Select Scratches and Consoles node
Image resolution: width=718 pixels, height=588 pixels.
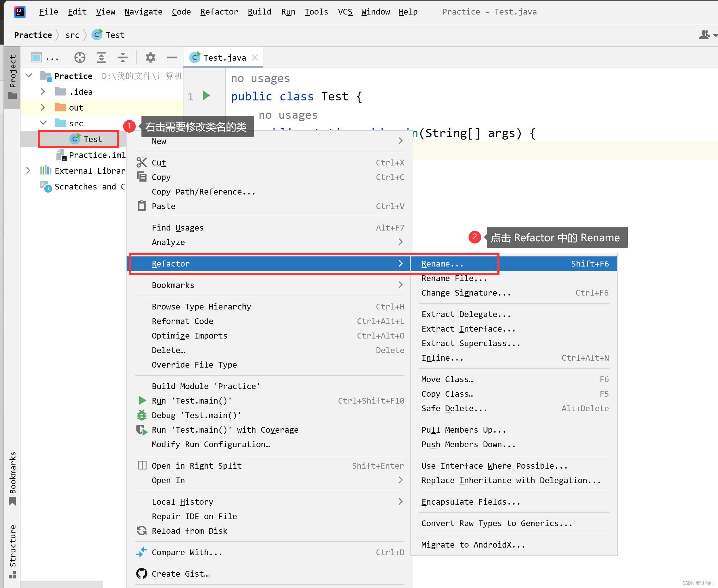click(83, 186)
